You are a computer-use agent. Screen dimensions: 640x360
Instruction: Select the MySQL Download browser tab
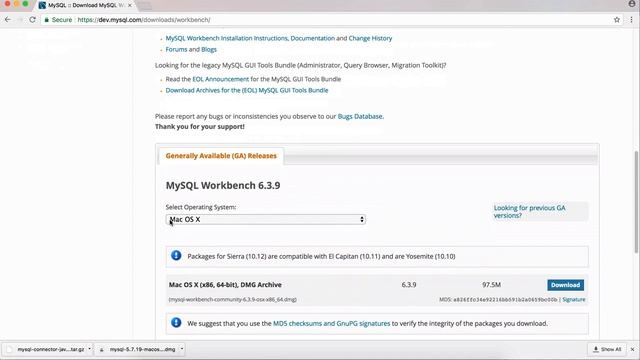[x=85, y=5]
